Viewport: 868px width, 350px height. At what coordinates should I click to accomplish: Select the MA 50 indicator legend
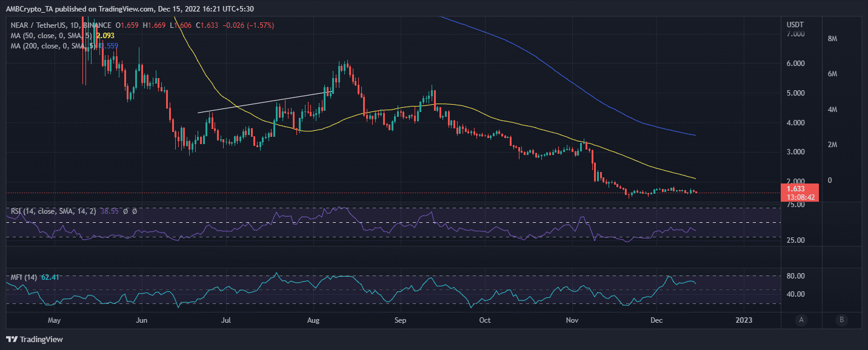click(x=51, y=35)
